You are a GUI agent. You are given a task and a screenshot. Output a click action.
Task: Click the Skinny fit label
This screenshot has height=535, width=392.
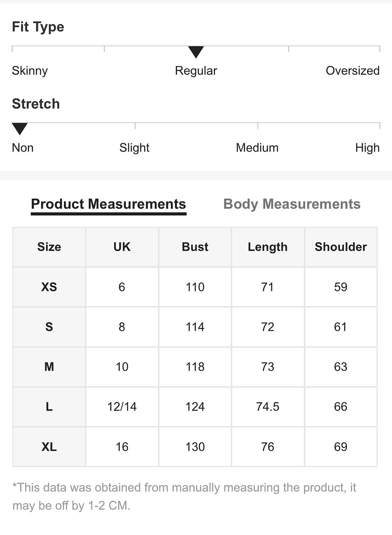point(30,71)
